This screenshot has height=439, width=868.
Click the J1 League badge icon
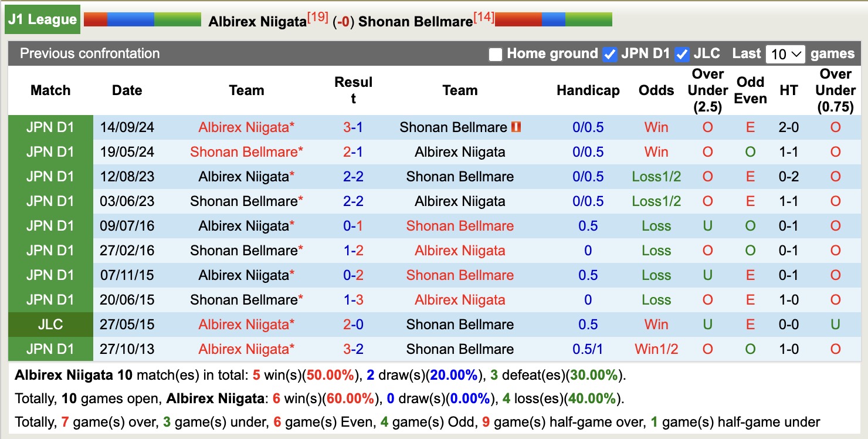[x=42, y=19]
